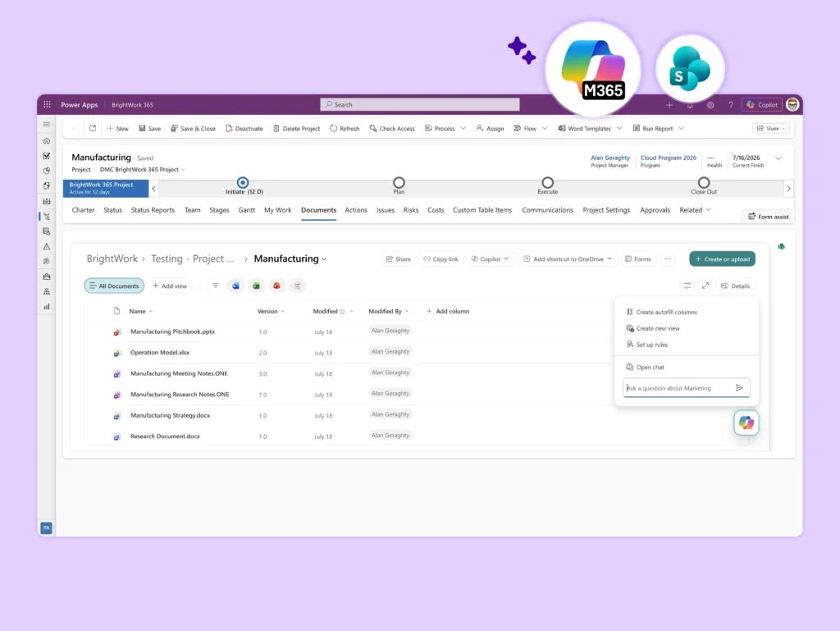Click Save & Close button
Screen dimensions: 840x631
pyautogui.click(x=193, y=129)
